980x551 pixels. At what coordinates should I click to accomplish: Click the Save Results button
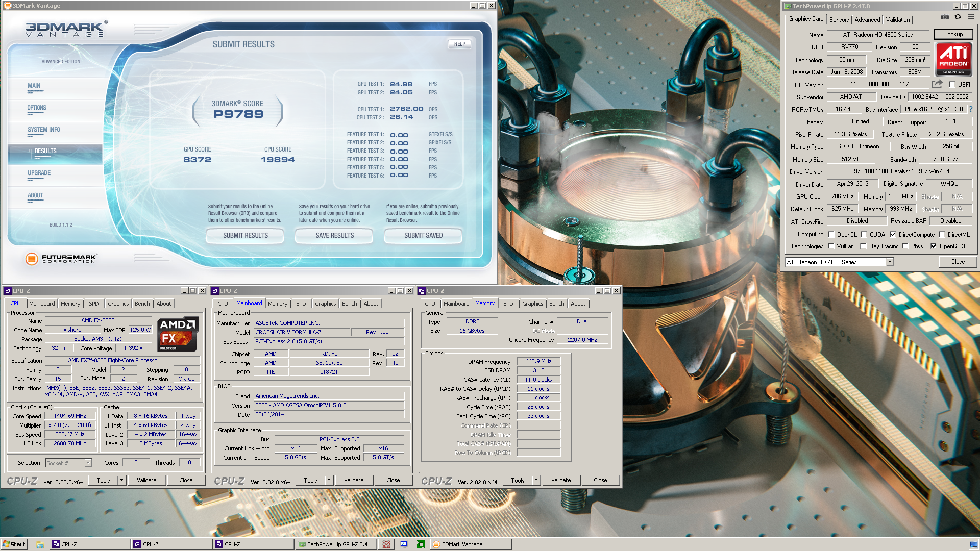click(334, 236)
